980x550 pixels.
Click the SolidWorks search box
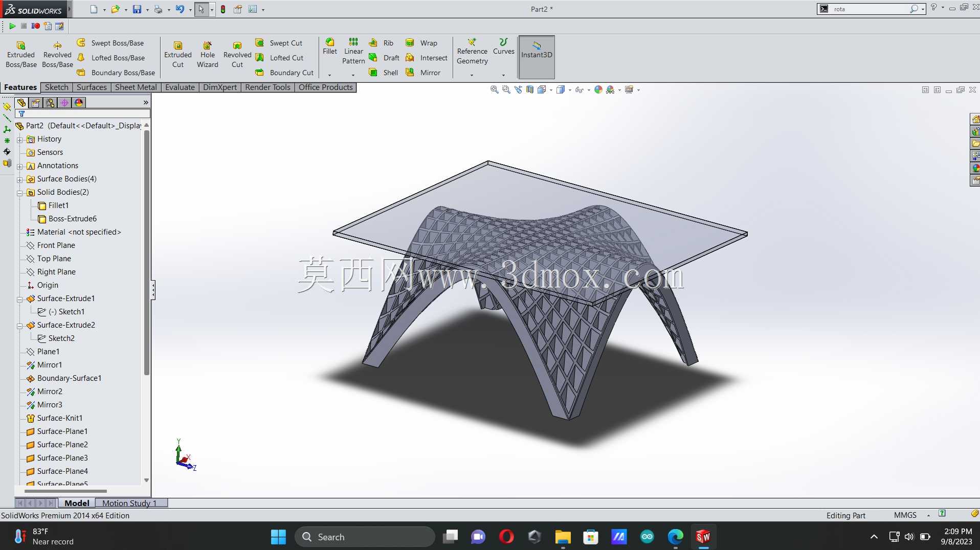[x=872, y=9]
